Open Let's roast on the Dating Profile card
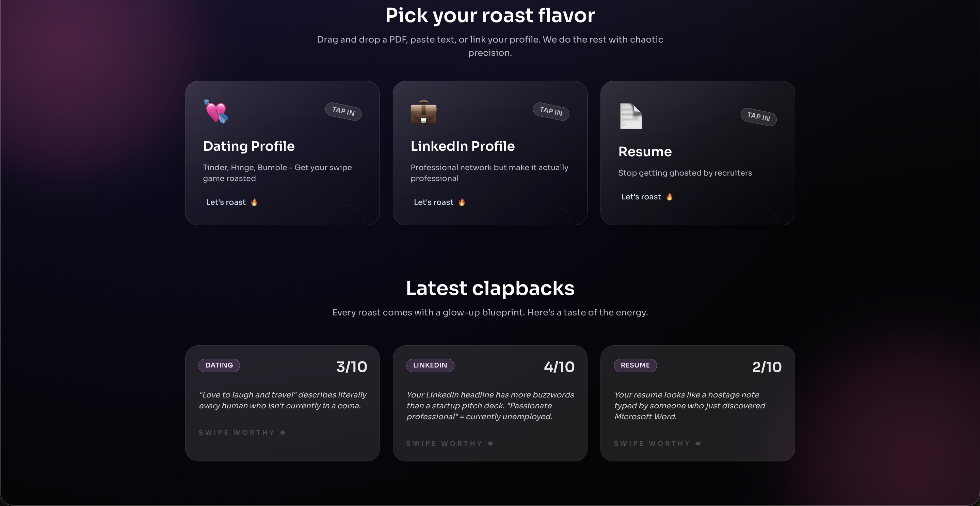Viewport: 980px width, 506px height. (226, 202)
